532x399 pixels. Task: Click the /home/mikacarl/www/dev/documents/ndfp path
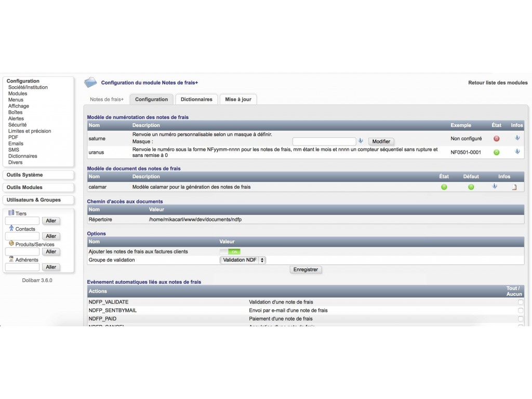point(195,220)
